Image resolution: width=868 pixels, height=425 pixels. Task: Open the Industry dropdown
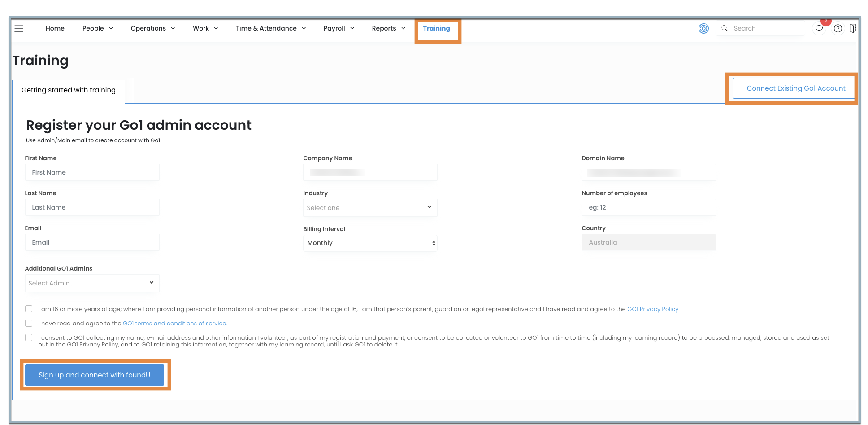pyautogui.click(x=370, y=208)
